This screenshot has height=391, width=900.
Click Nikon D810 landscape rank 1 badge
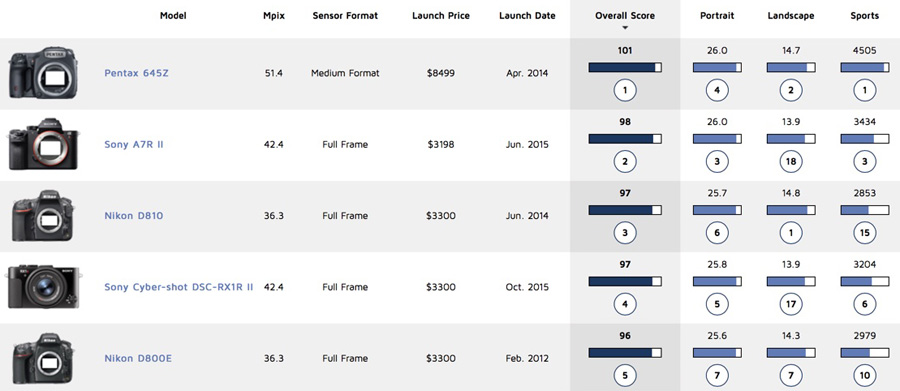790,233
